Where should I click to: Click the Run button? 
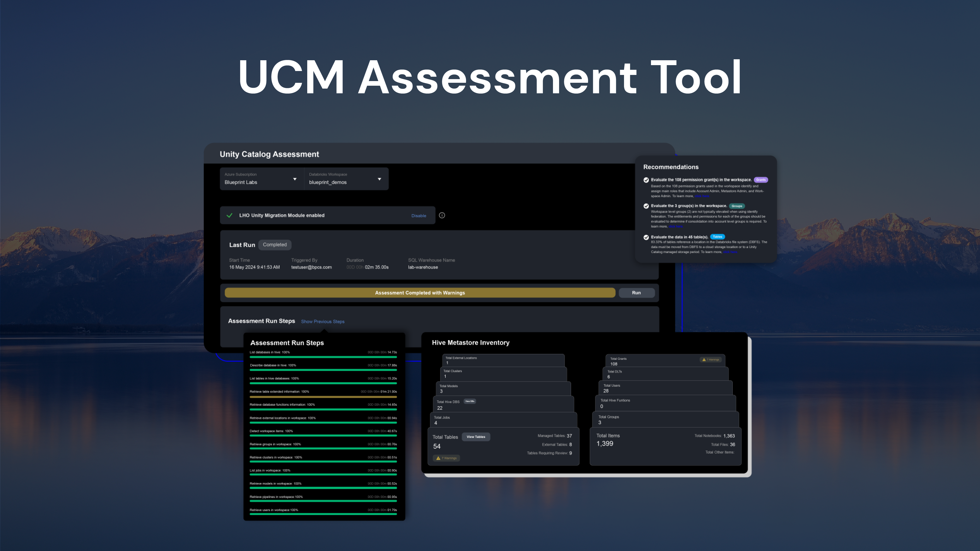coord(637,292)
